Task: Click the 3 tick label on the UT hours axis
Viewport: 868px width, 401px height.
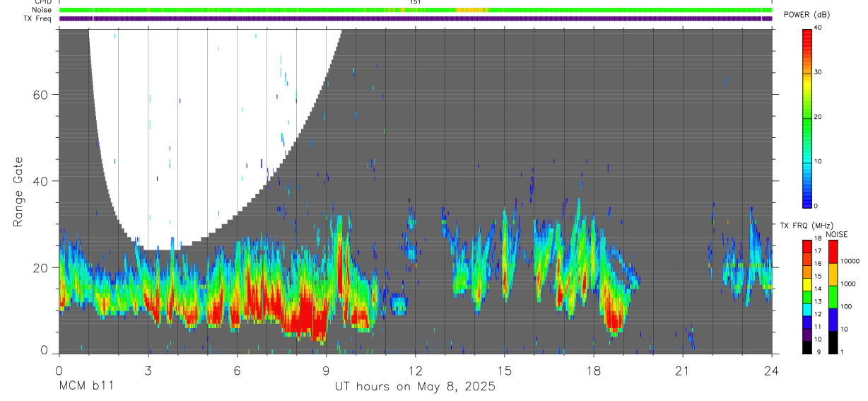Action: pos(148,371)
